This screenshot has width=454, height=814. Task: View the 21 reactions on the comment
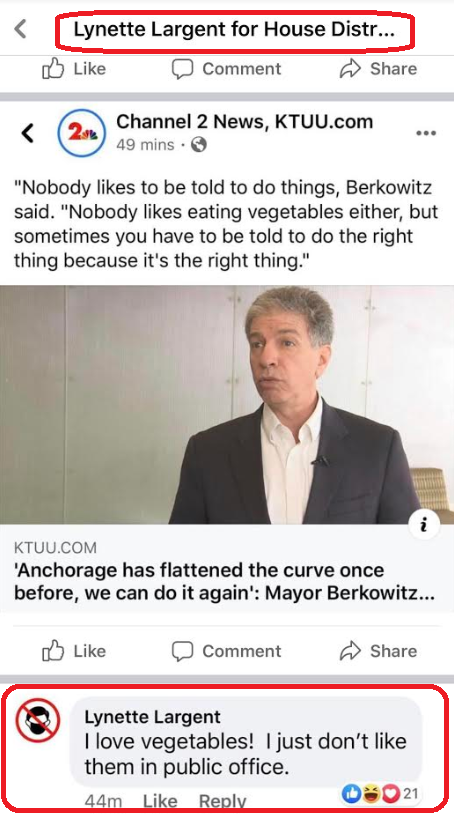tap(381, 793)
